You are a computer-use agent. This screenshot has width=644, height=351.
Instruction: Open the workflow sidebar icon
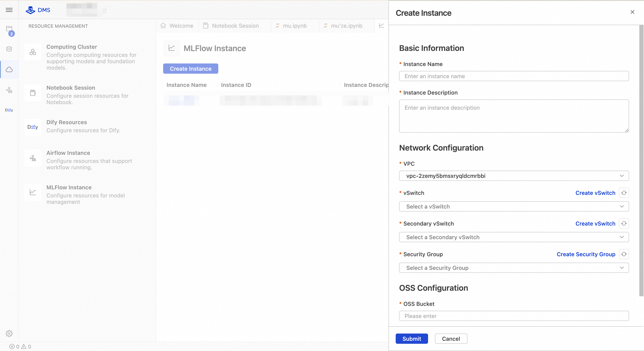(9, 90)
